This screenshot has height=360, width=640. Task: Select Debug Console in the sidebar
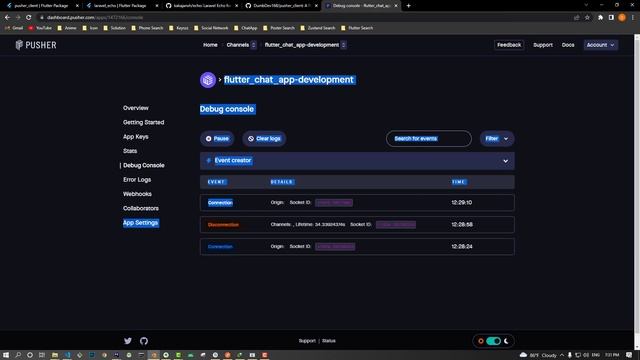click(x=144, y=165)
